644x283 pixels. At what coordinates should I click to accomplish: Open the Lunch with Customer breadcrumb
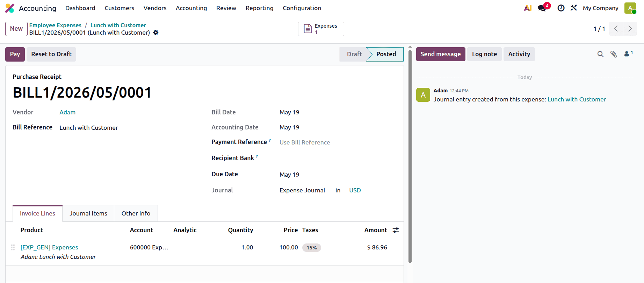(x=118, y=25)
